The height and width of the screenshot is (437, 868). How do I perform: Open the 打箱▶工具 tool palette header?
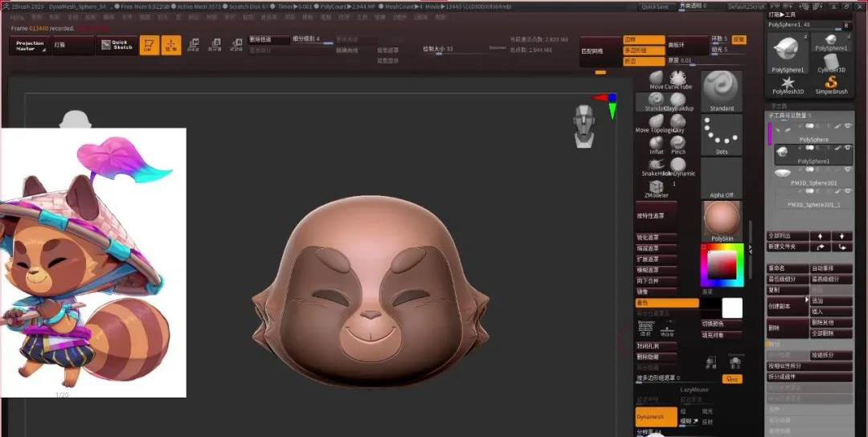[810, 14]
